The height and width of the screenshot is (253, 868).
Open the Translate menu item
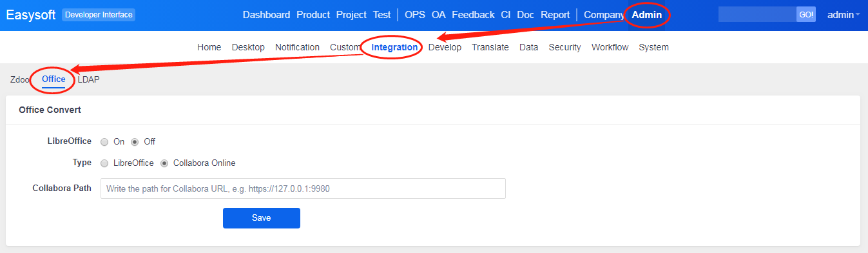pos(490,47)
